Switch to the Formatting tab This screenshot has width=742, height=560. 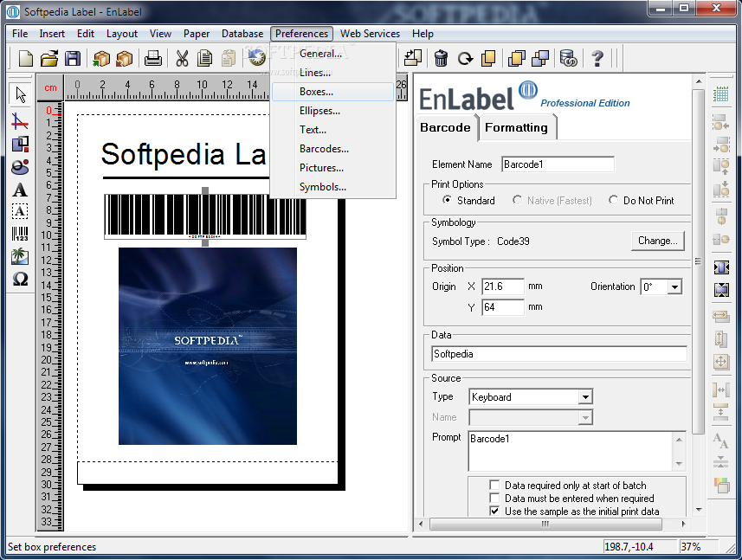point(516,128)
